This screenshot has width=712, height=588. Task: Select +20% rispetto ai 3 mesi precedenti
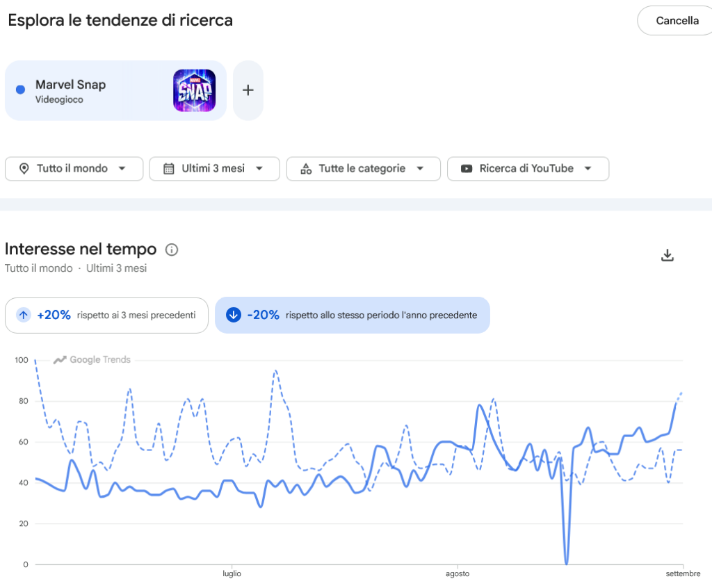pyautogui.click(x=106, y=315)
